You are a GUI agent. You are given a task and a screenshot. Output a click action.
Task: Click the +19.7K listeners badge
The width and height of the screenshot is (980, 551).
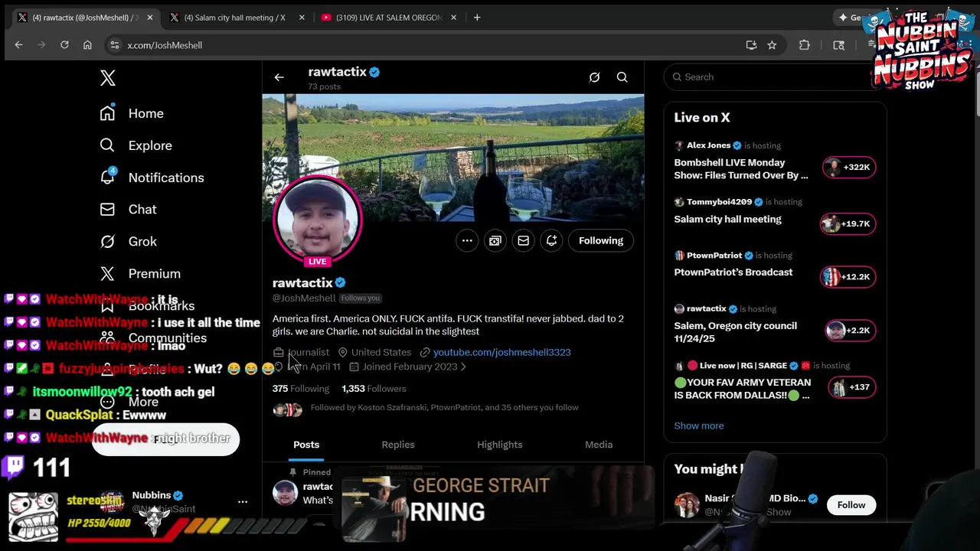(x=849, y=224)
